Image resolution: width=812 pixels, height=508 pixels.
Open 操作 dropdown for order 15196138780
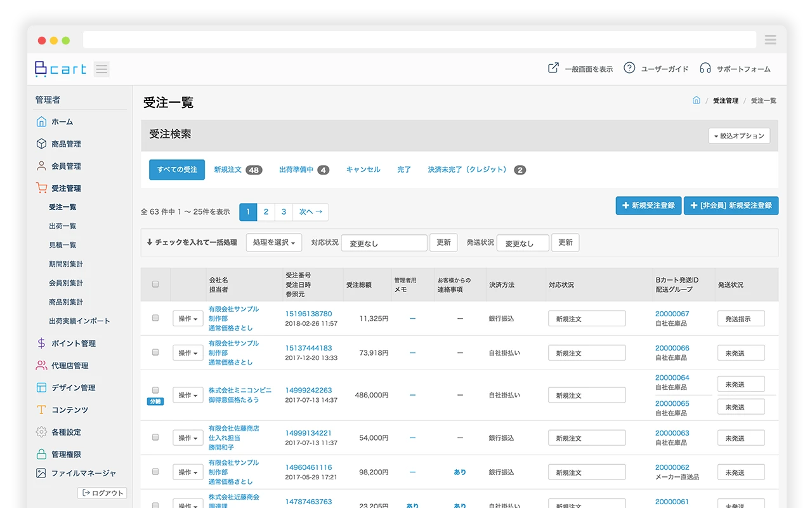(188, 318)
